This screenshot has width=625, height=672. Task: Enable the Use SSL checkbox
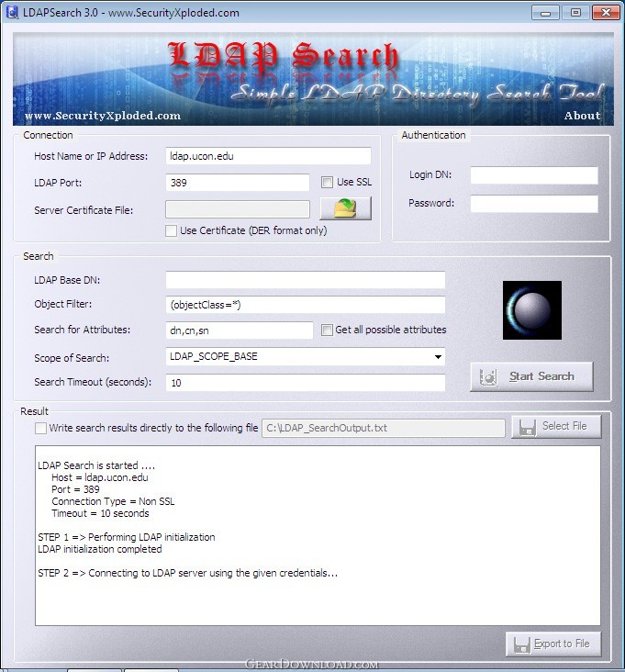(327, 182)
